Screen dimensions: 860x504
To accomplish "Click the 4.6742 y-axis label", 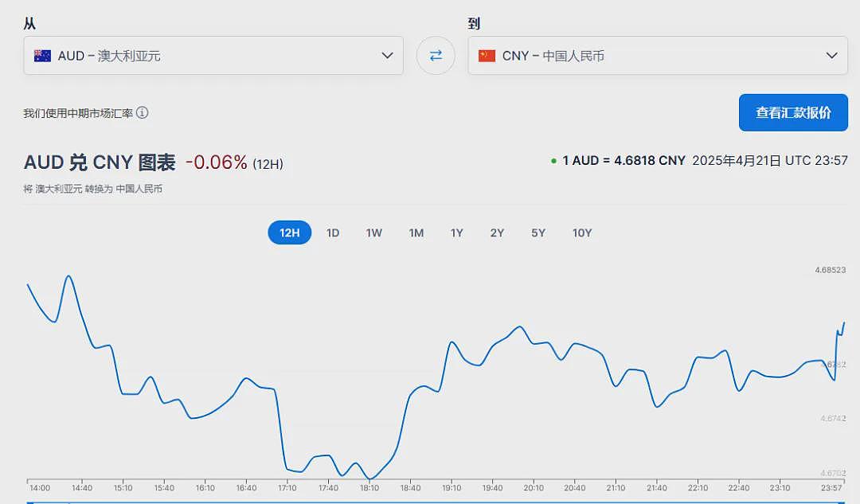I will [833, 419].
